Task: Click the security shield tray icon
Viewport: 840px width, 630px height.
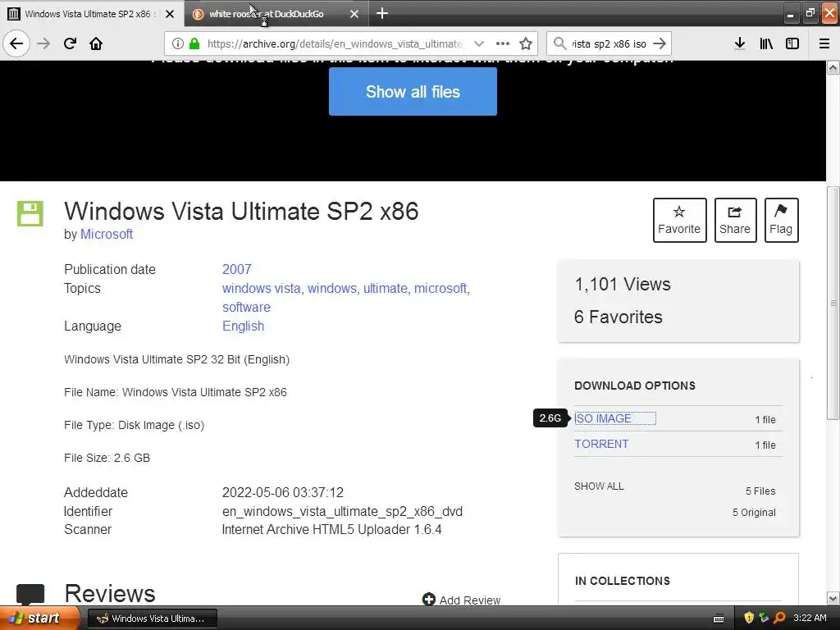Action: (x=749, y=619)
